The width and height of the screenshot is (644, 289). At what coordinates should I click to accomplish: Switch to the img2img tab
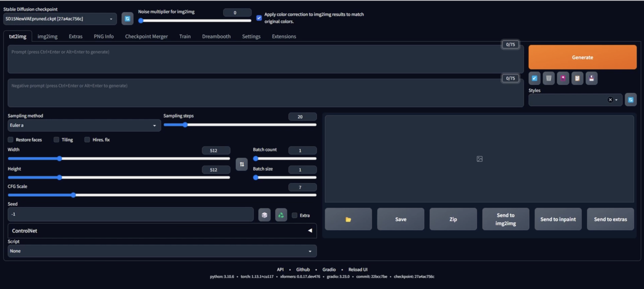(47, 37)
